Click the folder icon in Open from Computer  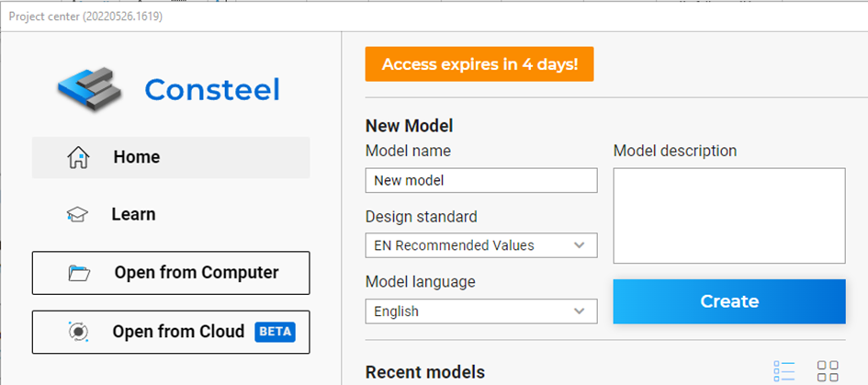(79, 273)
